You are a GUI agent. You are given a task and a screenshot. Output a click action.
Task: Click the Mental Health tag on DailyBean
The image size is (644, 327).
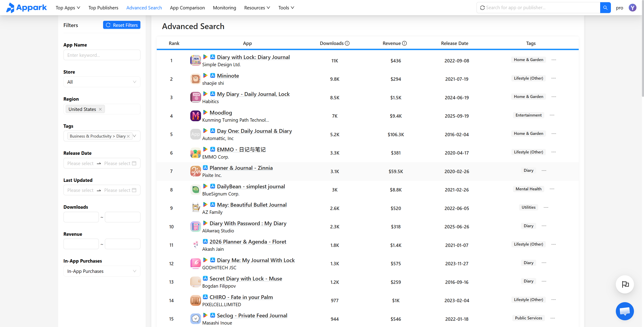pos(528,189)
